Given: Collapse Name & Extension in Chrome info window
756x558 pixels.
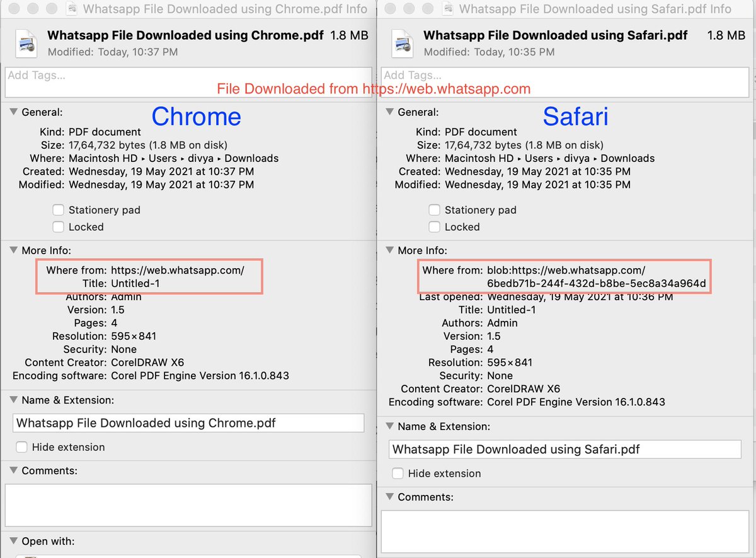Looking at the screenshot, I should (13, 400).
